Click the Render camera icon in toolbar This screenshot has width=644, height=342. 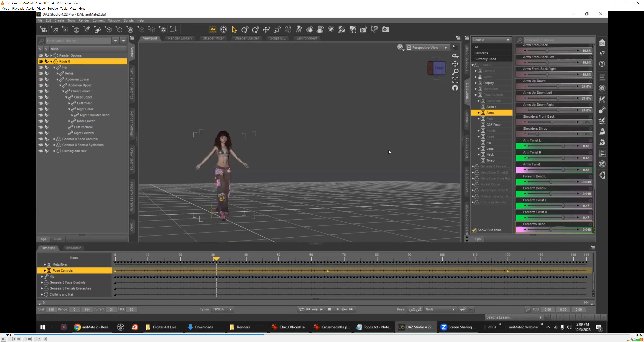click(386, 29)
